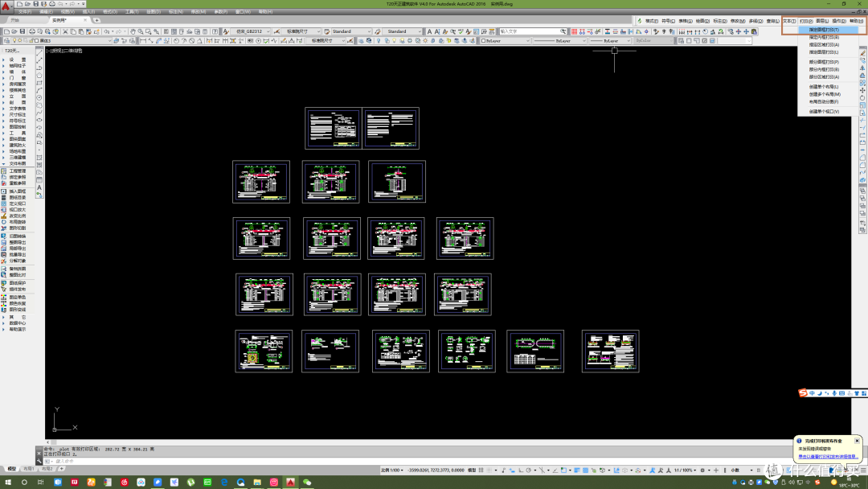Open the 标注(N) menu
Screen dimensions: 868x489
175,11
